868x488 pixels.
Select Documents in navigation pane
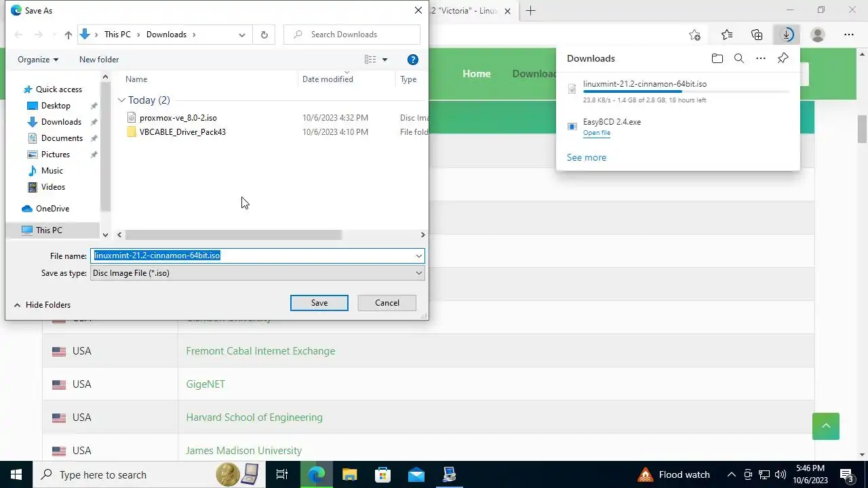click(x=62, y=138)
